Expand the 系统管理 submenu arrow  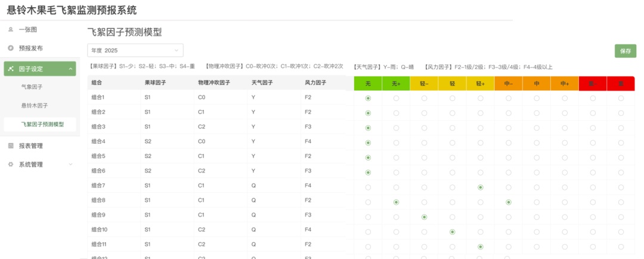click(x=70, y=164)
